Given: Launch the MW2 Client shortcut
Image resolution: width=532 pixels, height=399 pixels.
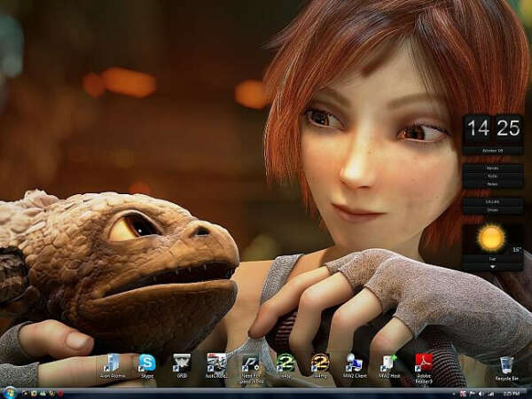Looking at the screenshot, I should (x=355, y=366).
